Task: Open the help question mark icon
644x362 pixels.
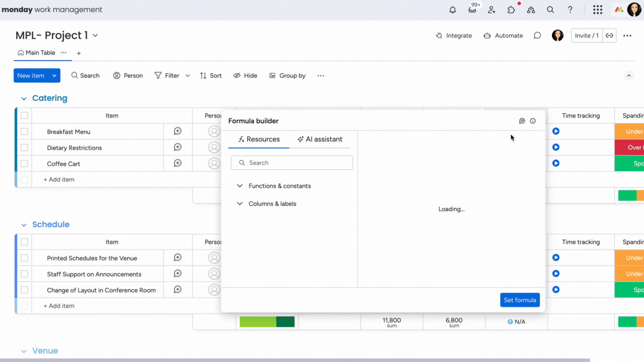Action: point(570,10)
